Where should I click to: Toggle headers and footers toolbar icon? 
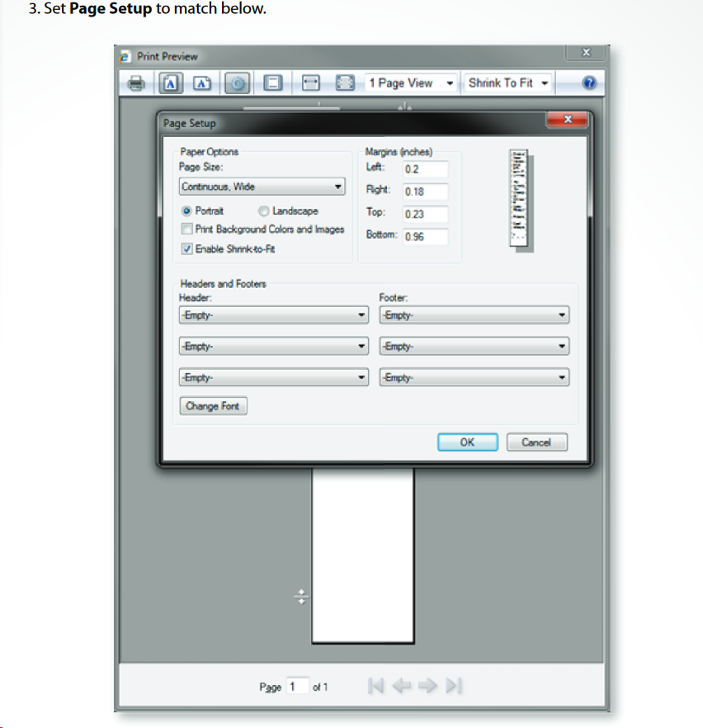click(273, 83)
